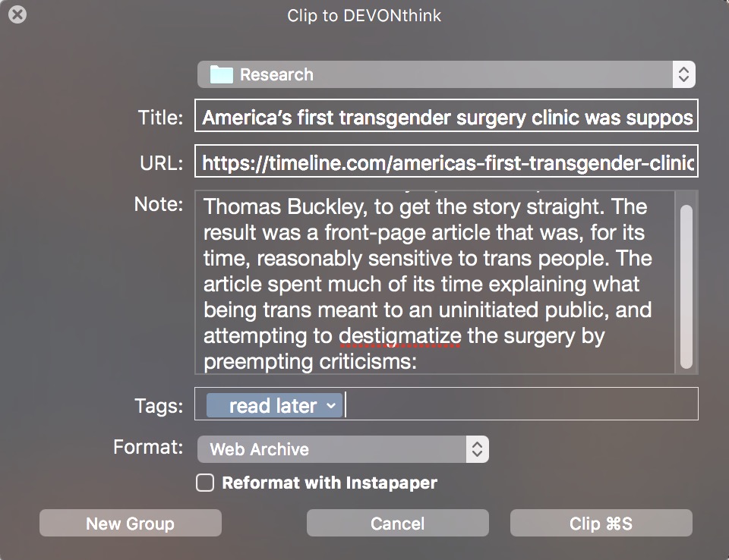Click the "Reformat with Instapaper" label text
This screenshot has width=729, height=560.
(x=329, y=483)
